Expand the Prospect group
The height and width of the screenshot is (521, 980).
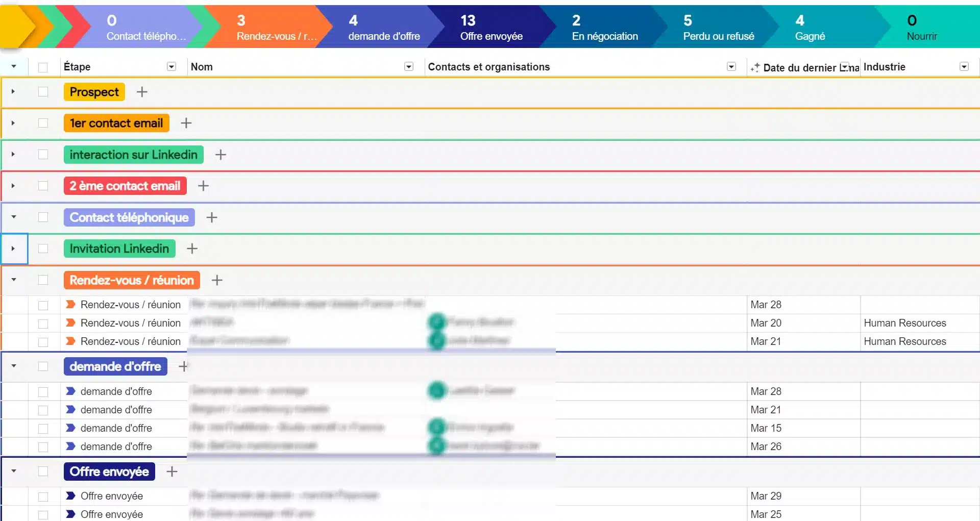(x=13, y=92)
